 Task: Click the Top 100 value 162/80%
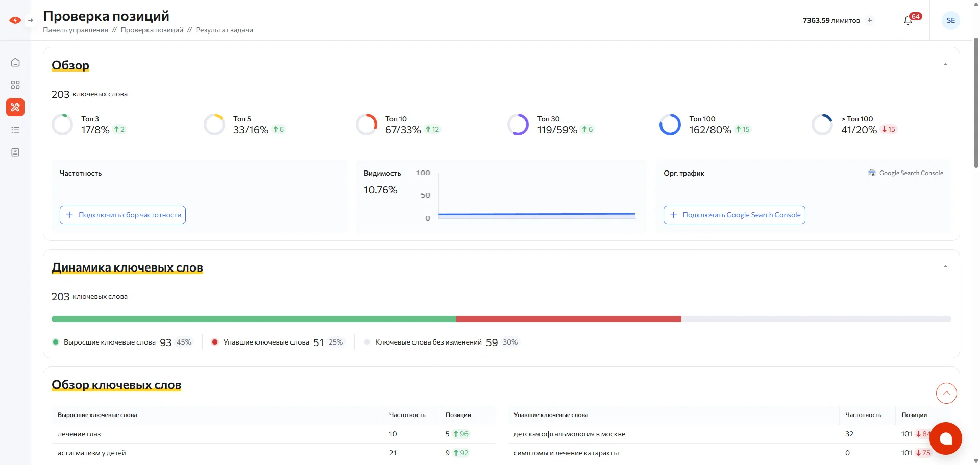710,130
